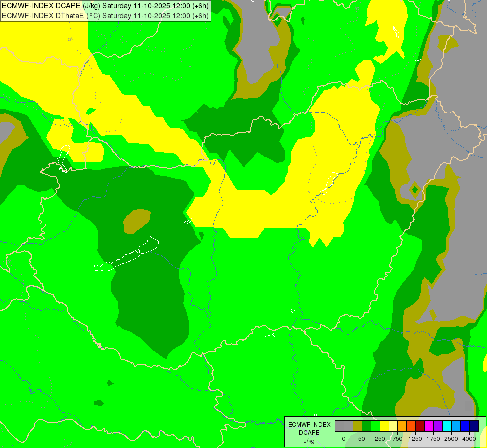Choose the bright yellow legend swatch after 250
Viewport: 487px width, 448px height.
pyautogui.click(x=384, y=426)
